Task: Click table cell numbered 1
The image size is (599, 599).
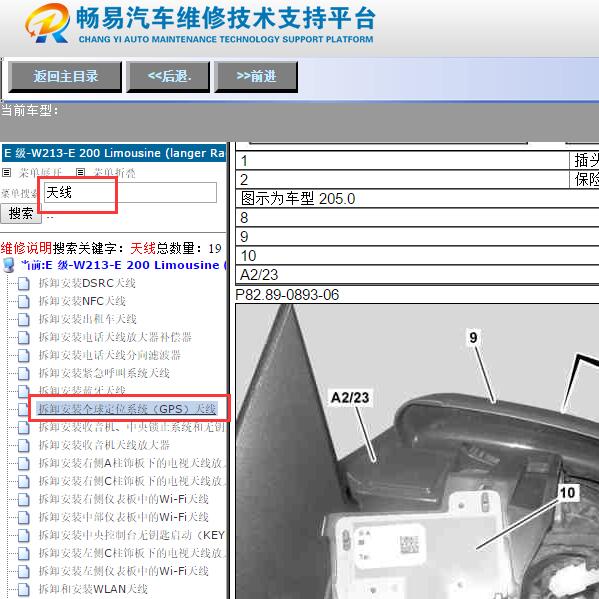Action: (x=402, y=160)
